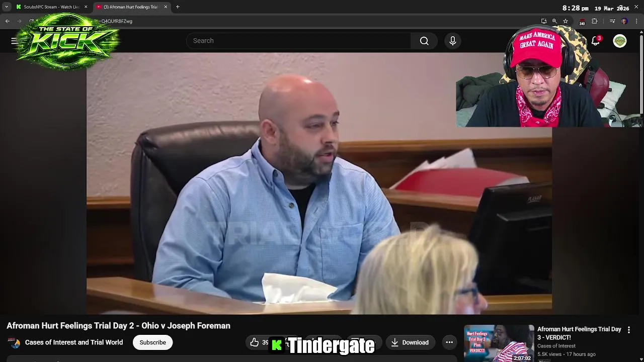Open the YouTube account avatar menu
The image size is (644, 362).
click(x=620, y=41)
